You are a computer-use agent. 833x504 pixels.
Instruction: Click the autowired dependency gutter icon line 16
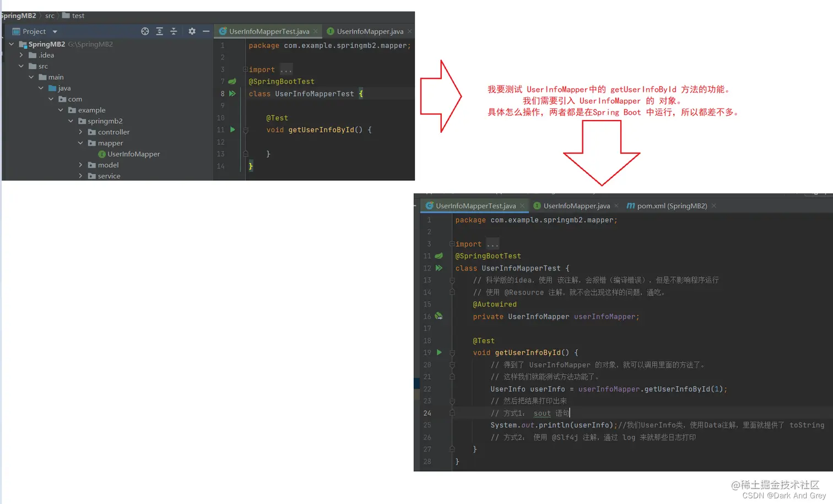coord(439,316)
